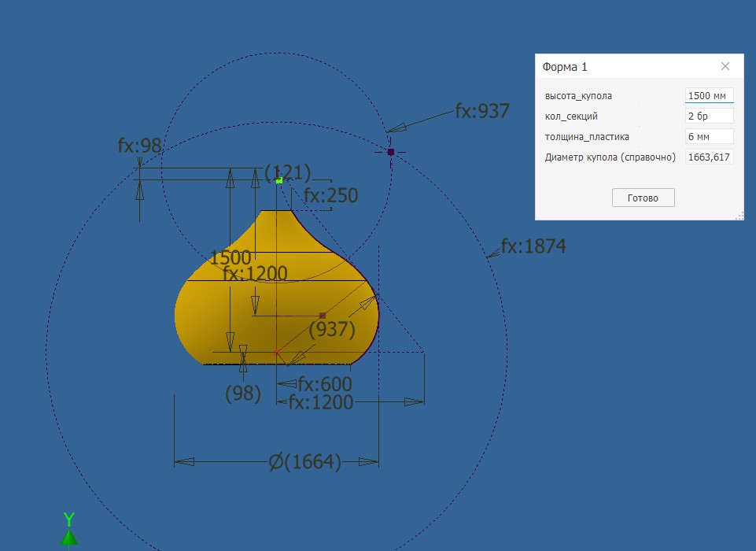Click the толщина_пластика input field

pos(710,136)
